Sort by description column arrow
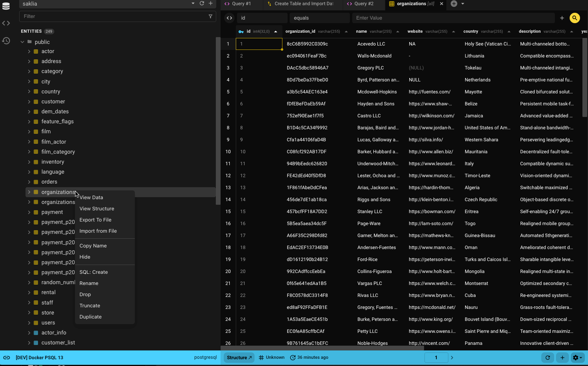Image resolution: width=588 pixels, height=366 pixels. coord(572,32)
